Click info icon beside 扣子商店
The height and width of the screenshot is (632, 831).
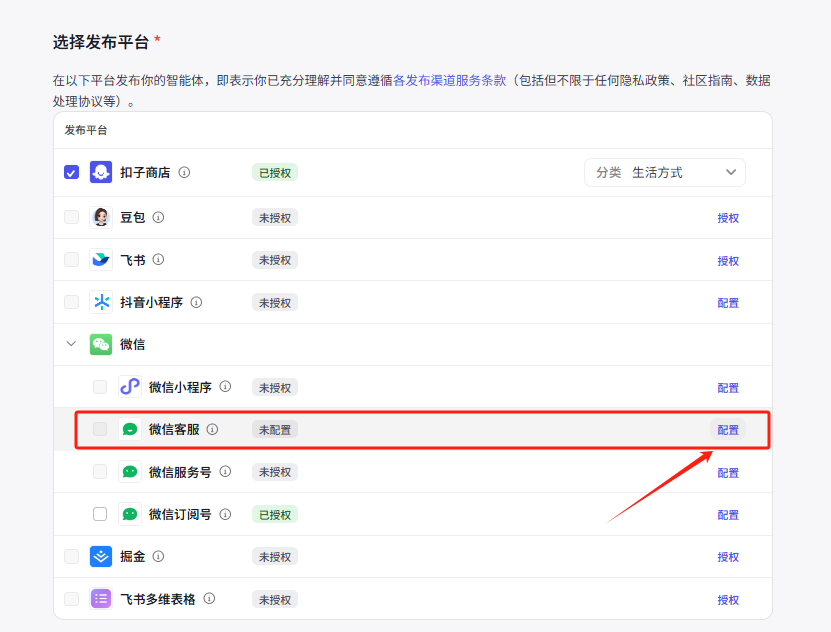184,172
